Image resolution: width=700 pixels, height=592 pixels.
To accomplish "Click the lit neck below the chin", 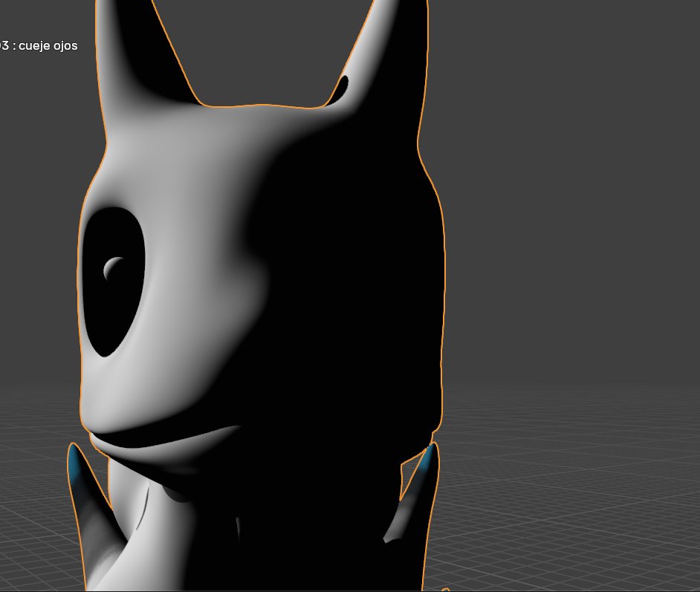I will point(147,513).
